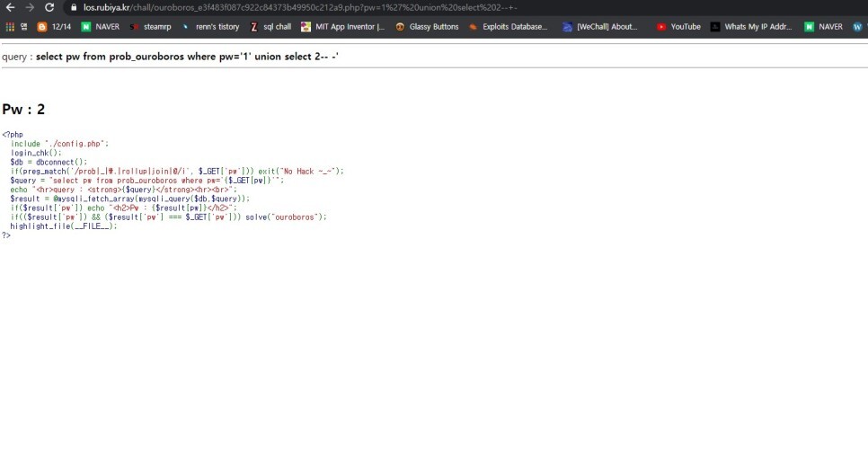Click the query text 'union select 2-- -'
This screenshot has width=868, height=469.
pyautogui.click(x=297, y=57)
